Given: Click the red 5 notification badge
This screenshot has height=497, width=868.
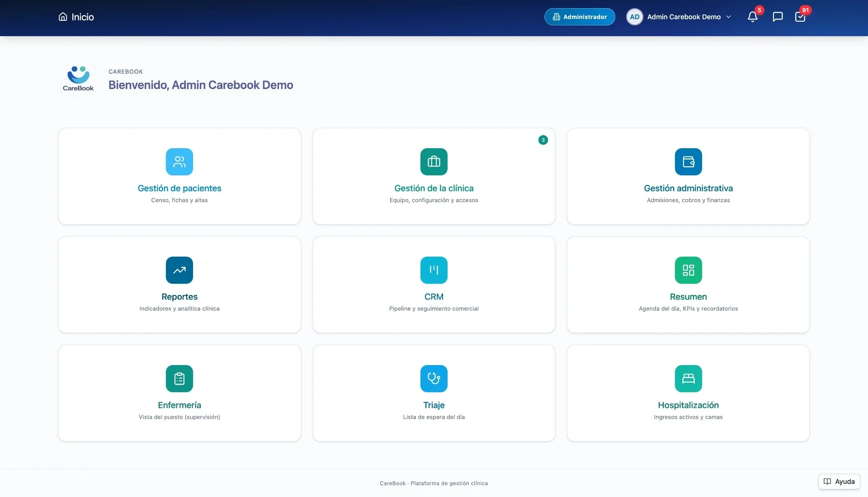Looking at the screenshot, I should (x=759, y=10).
